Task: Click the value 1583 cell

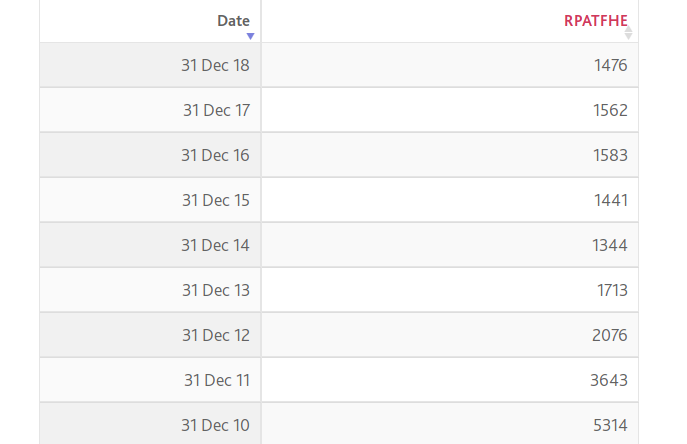Action: point(450,155)
